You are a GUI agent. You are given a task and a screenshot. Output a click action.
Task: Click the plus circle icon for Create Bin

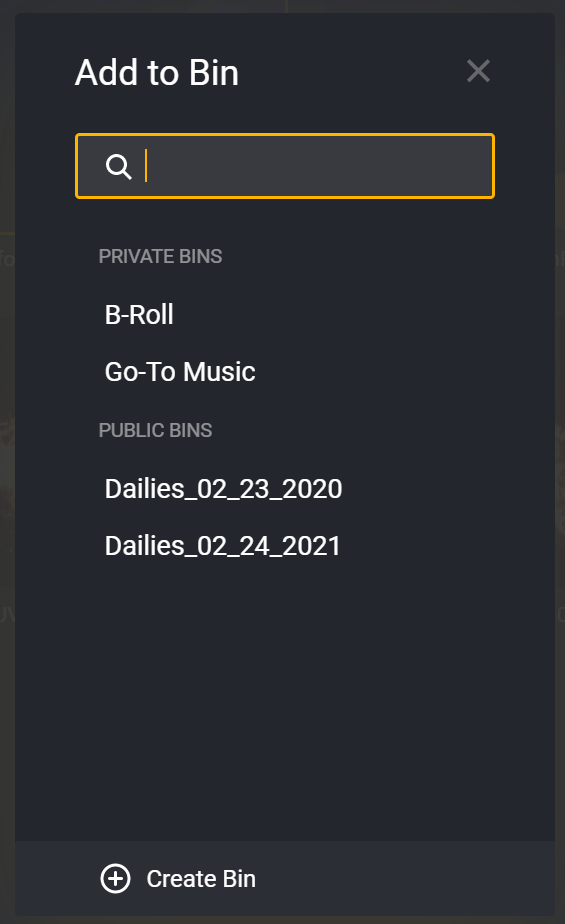coord(115,879)
